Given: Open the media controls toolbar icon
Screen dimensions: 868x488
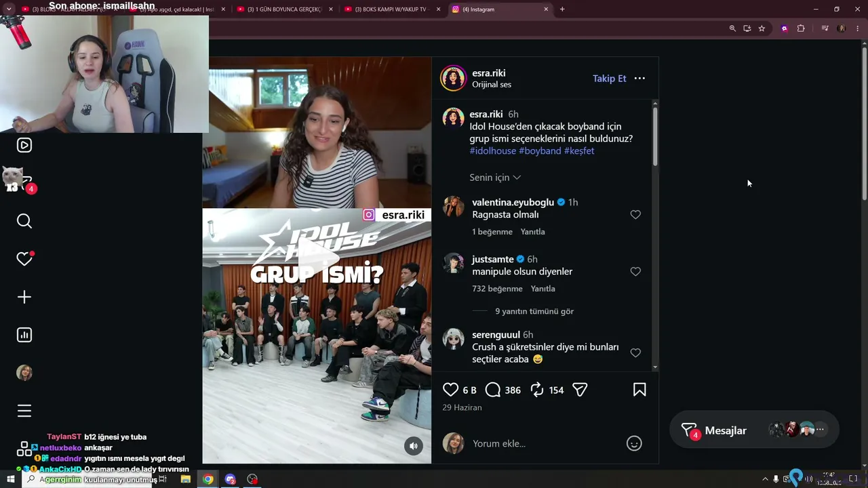Looking at the screenshot, I should coord(825,28).
